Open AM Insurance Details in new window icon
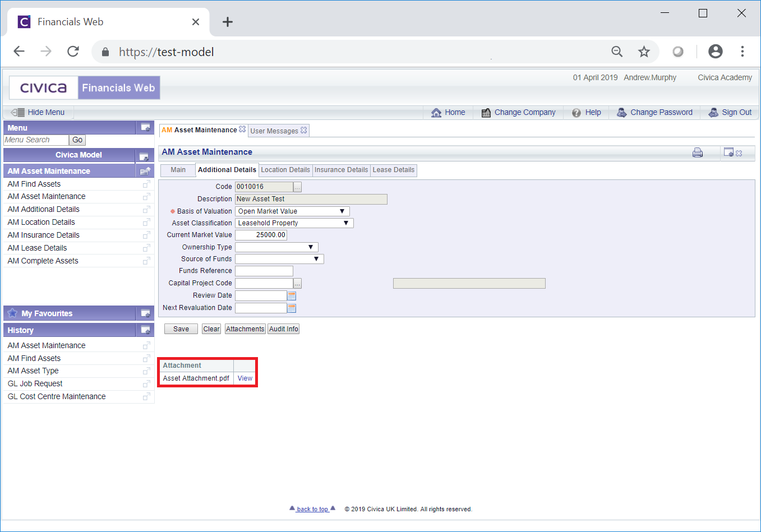Viewport: 761px width, 532px height. tap(146, 235)
